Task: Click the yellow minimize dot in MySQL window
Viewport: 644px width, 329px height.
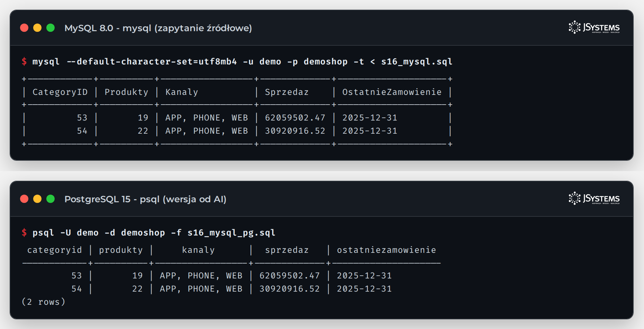Action: point(37,28)
